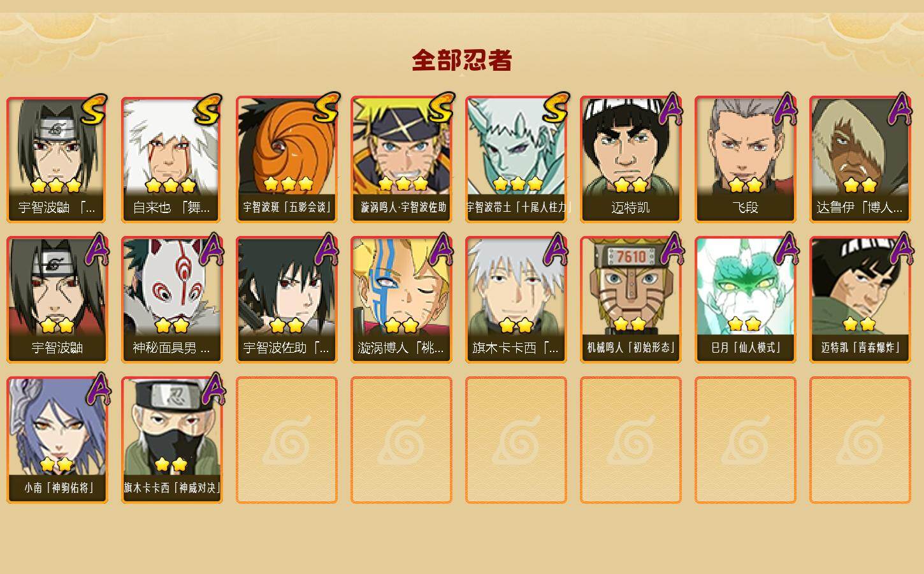Select the 漩涡博人 ninja card
Viewport: 924px width, 574px height.
401,300
